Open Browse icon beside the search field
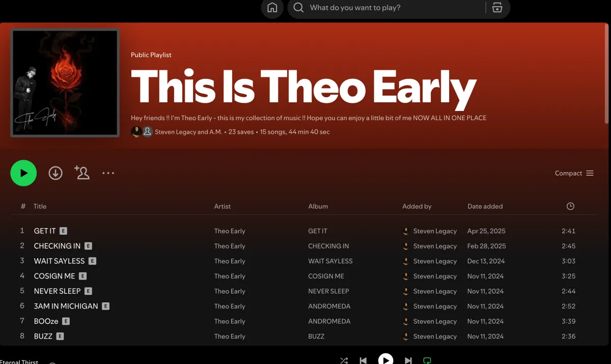The width and height of the screenshot is (611, 364). coord(497,8)
